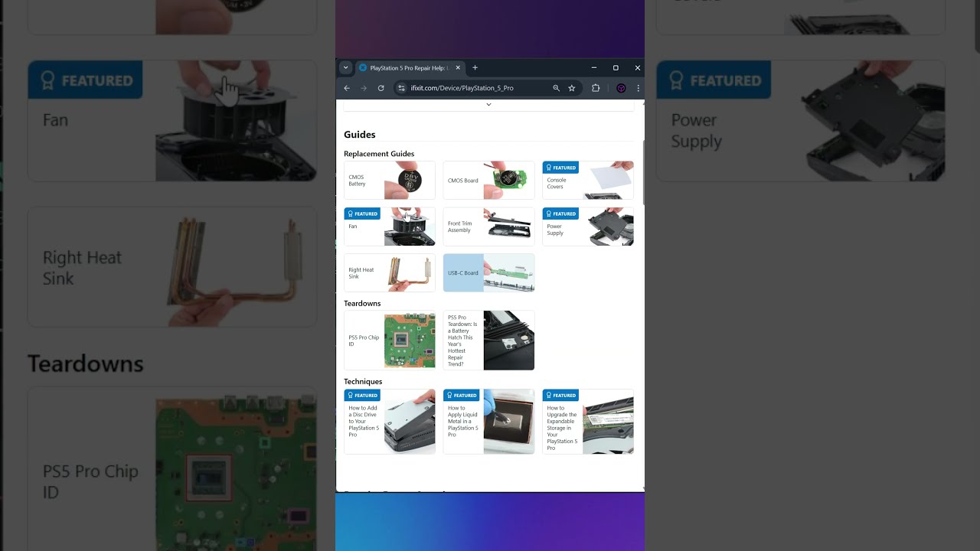Click the page vertical scrollbar

642,172
